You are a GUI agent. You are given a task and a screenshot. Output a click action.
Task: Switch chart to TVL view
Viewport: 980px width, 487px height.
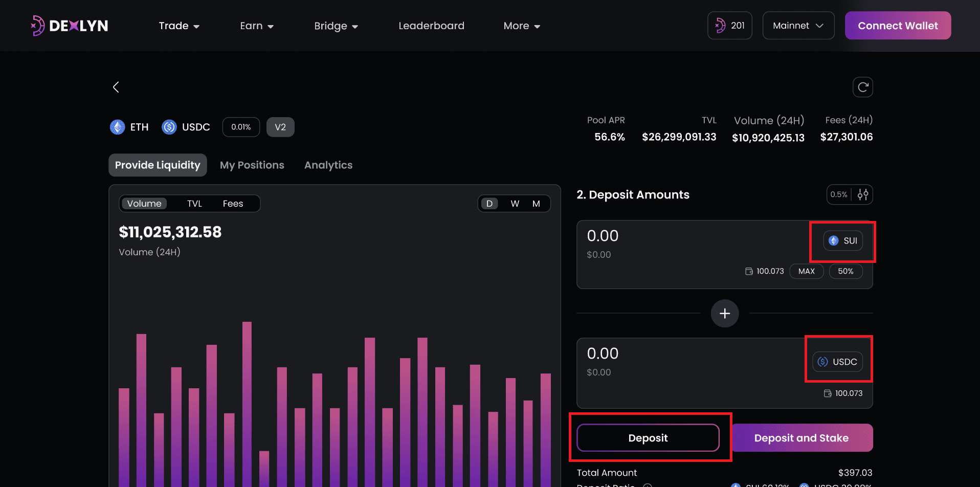(x=194, y=204)
